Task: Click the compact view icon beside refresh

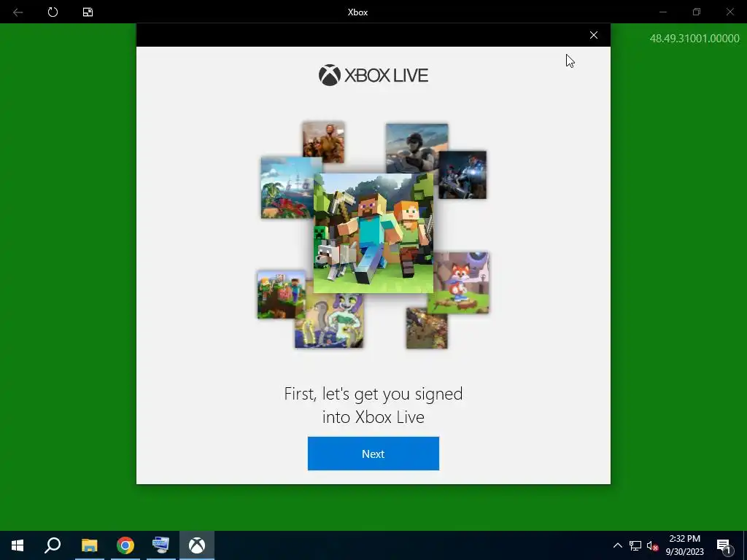Action: 88,12
